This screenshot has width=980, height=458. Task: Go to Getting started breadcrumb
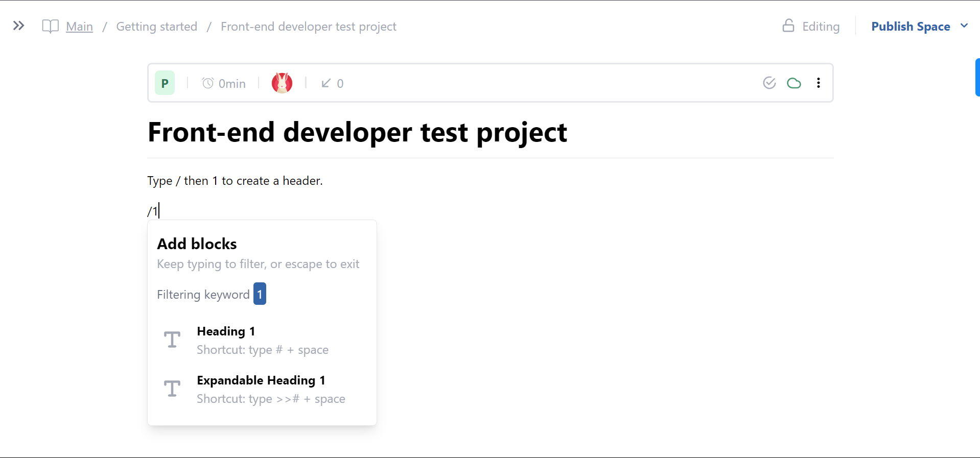(x=156, y=27)
